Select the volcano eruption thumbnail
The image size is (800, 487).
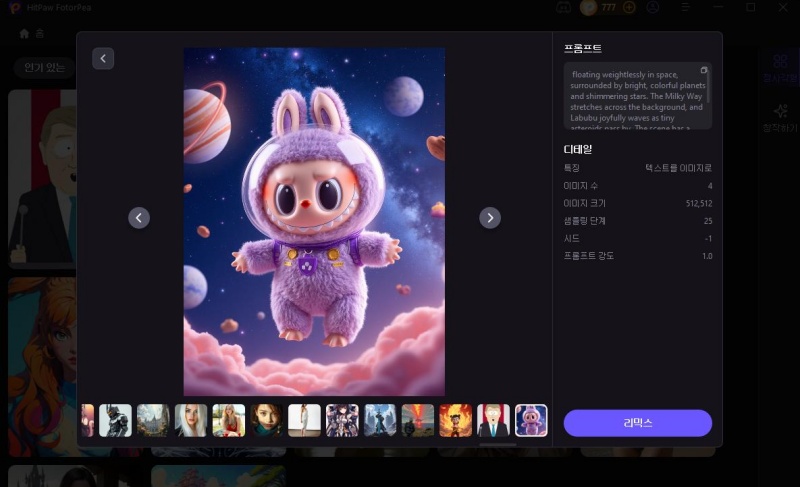point(417,420)
